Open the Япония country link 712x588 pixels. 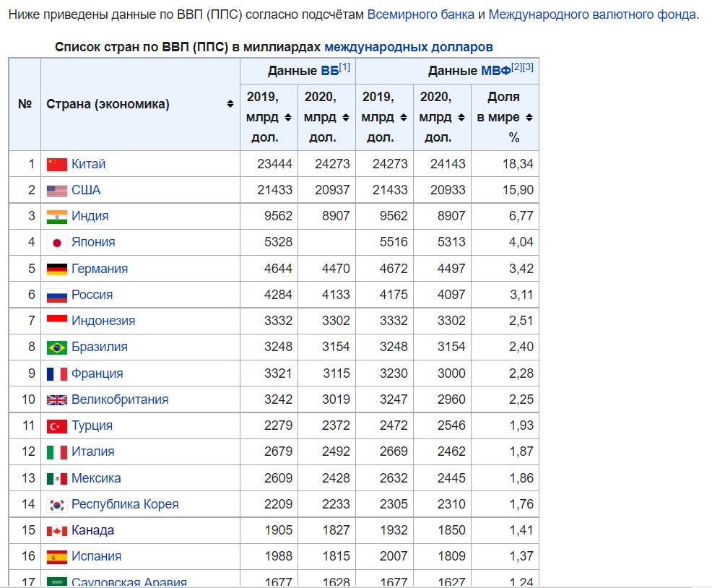point(93,242)
